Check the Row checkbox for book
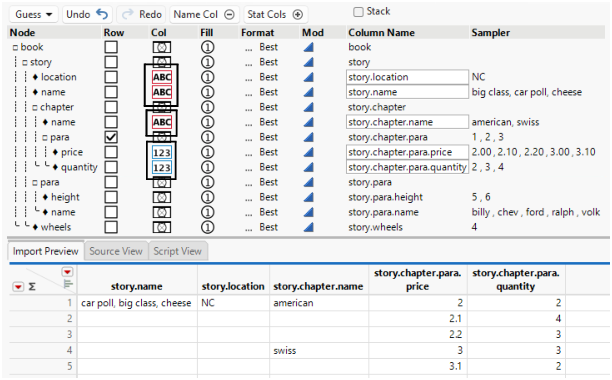The image size is (612, 380). click(111, 47)
